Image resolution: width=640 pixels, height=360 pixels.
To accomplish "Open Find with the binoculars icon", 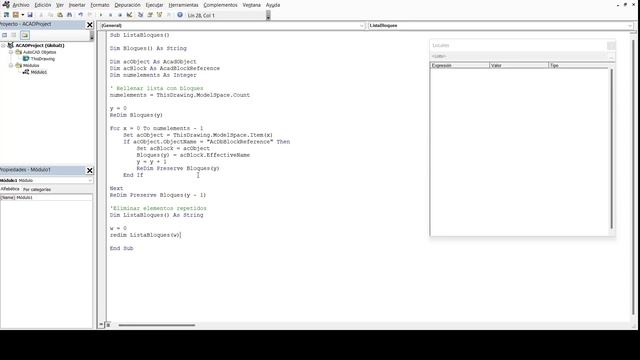I will coord(69,15).
